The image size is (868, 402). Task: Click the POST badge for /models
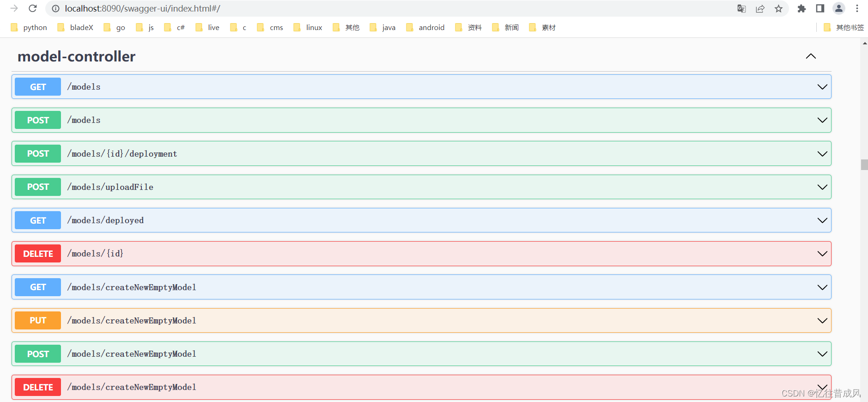click(x=38, y=120)
